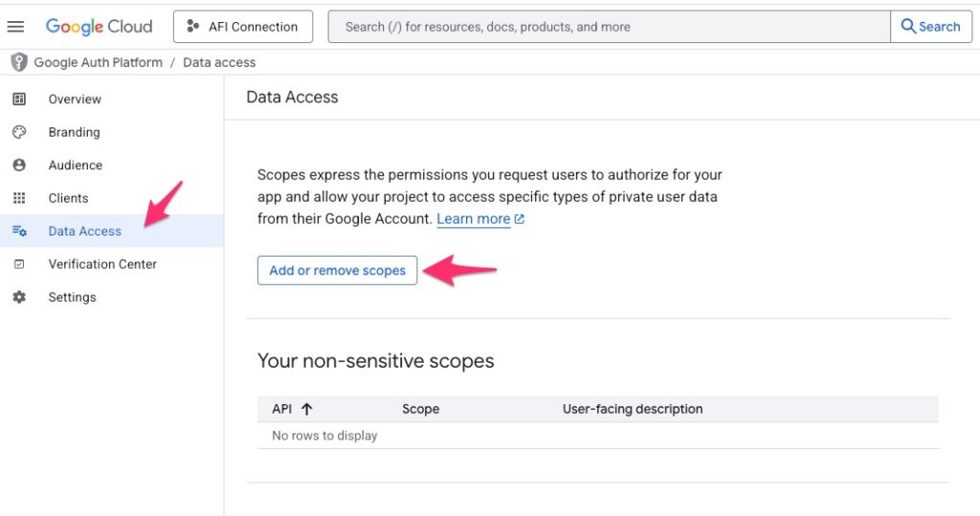This screenshot has width=980, height=516.
Task: Click the Google Auth Platform breadcrumb
Action: [x=98, y=62]
